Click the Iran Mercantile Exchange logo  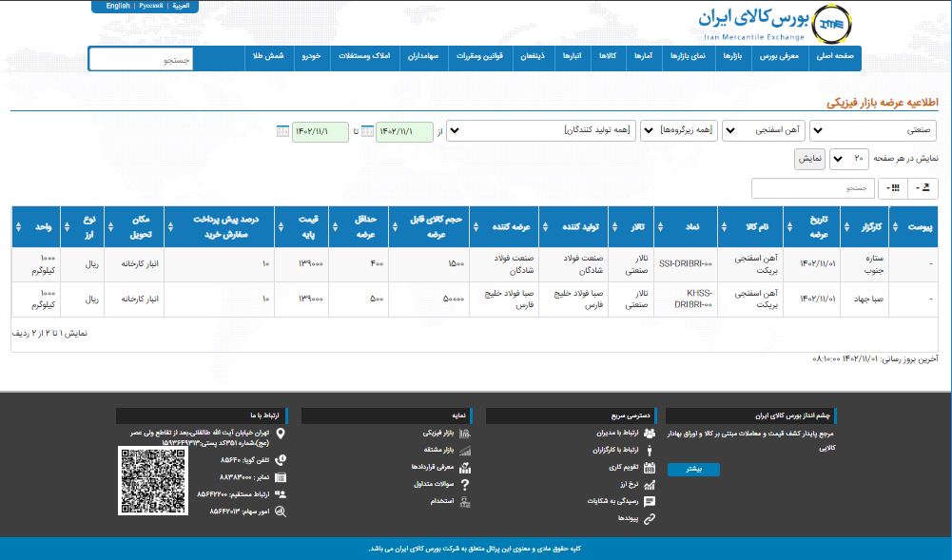click(831, 25)
